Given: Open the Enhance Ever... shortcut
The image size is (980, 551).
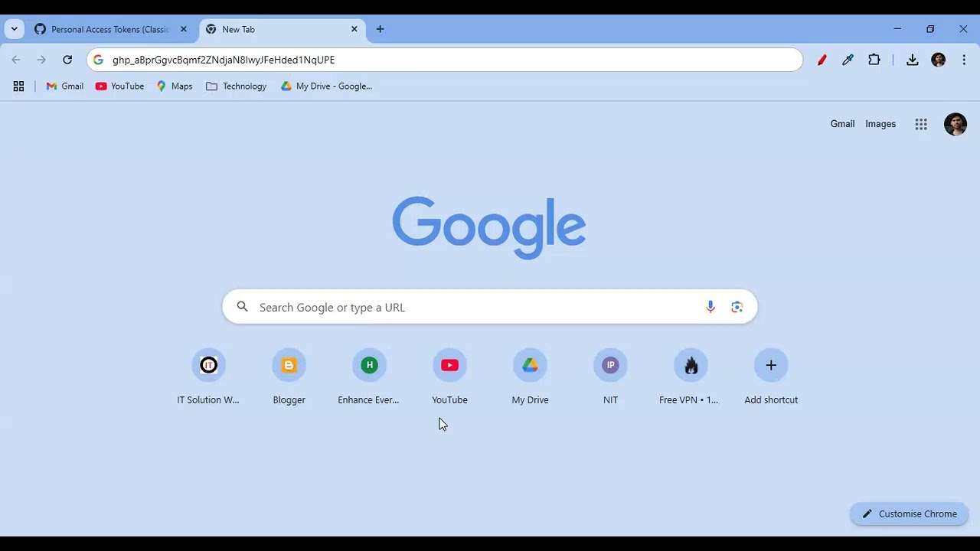Looking at the screenshot, I should pyautogui.click(x=369, y=377).
